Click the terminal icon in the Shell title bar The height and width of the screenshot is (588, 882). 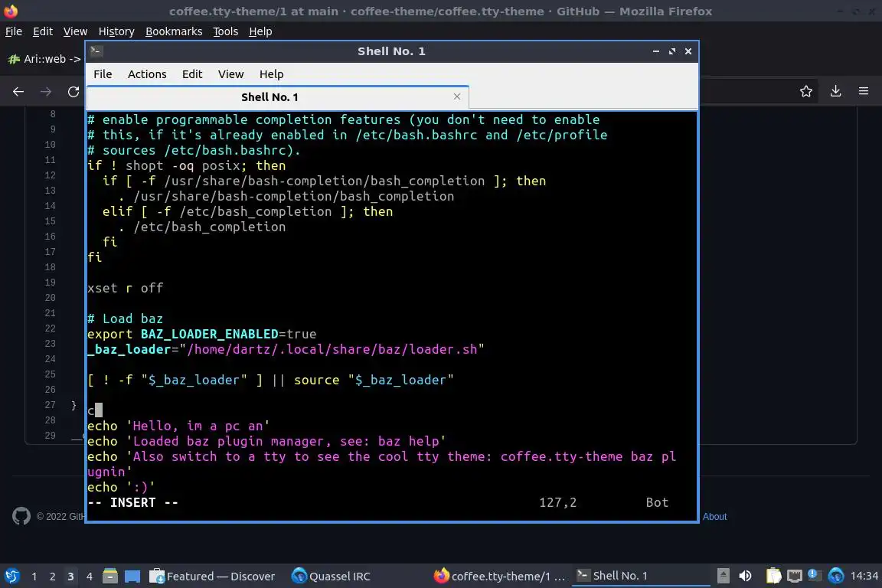coord(96,51)
